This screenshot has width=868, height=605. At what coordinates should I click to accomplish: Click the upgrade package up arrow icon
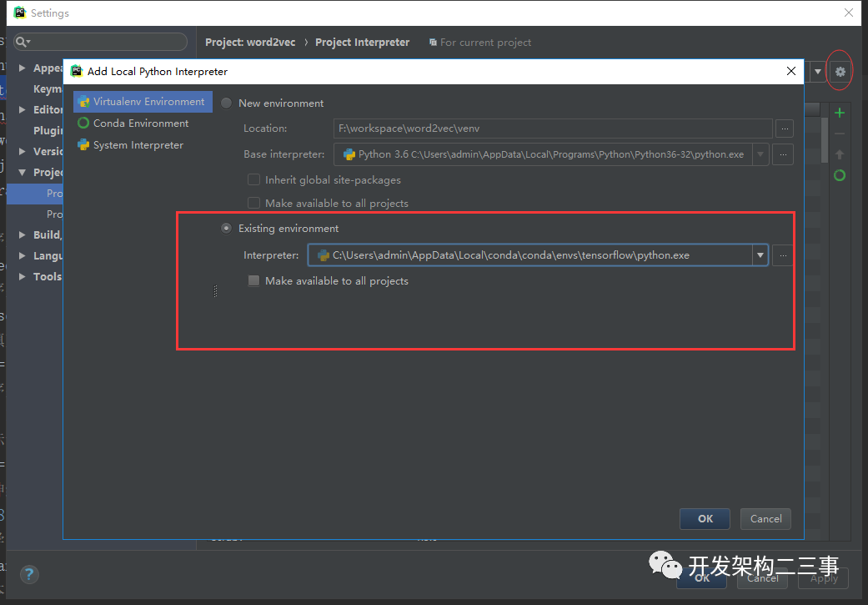[x=839, y=154]
